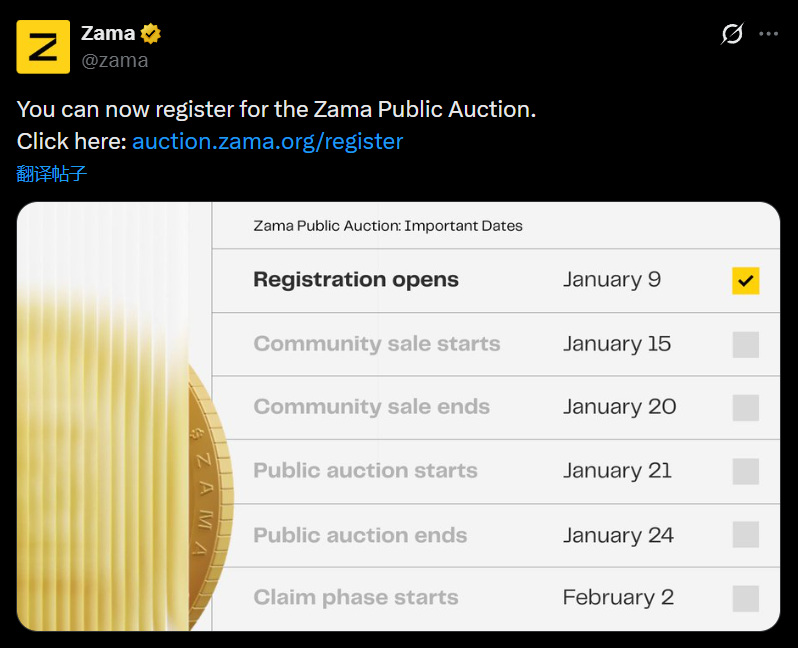Click the translate post link

point(52,174)
